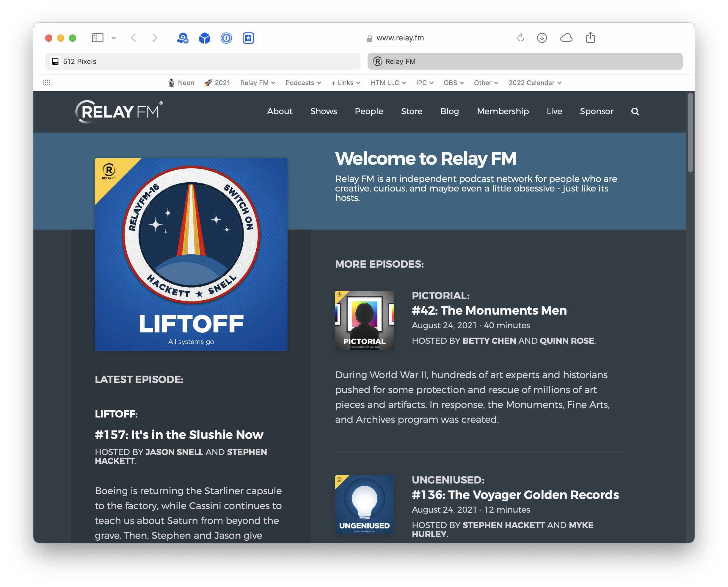Click the Share toolbar icon

tap(590, 37)
